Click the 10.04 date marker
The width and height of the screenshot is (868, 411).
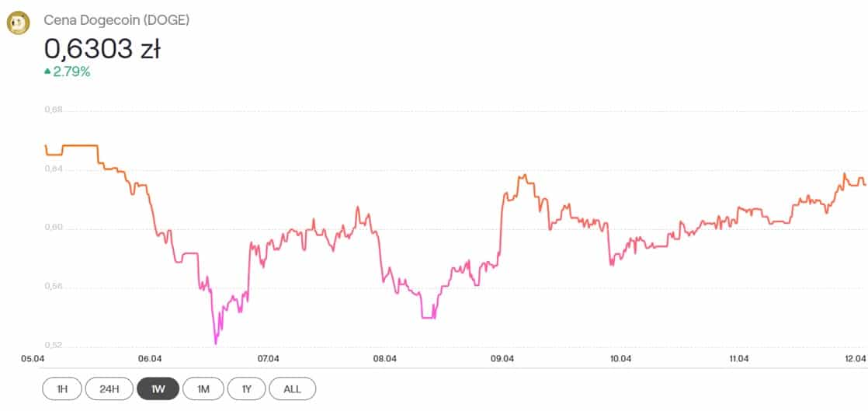(x=620, y=359)
